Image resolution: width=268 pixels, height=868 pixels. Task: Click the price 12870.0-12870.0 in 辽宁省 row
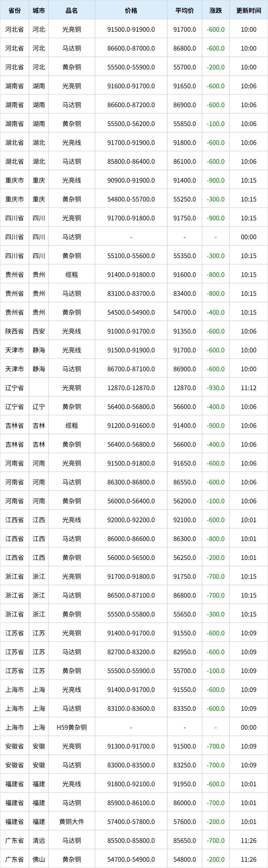tap(131, 388)
